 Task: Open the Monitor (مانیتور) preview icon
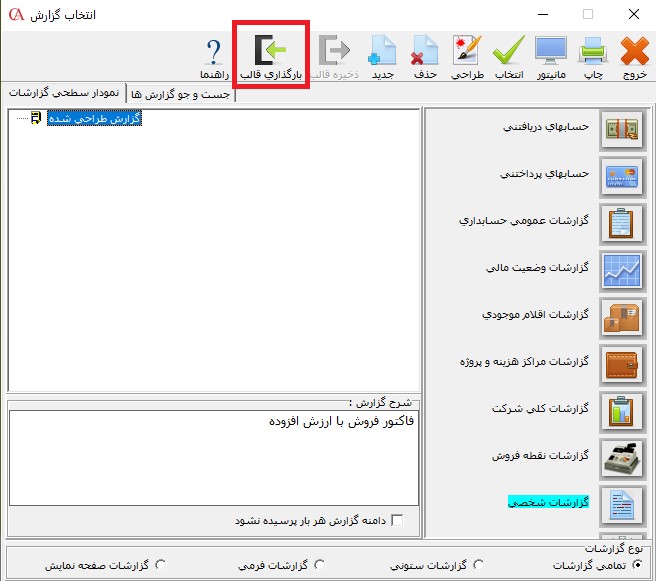pos(551,57)
